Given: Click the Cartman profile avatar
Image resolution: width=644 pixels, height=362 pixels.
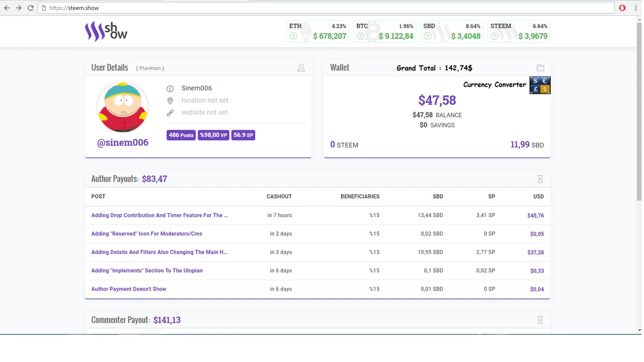Looking at the screenshot, I should tap(122, 108).
